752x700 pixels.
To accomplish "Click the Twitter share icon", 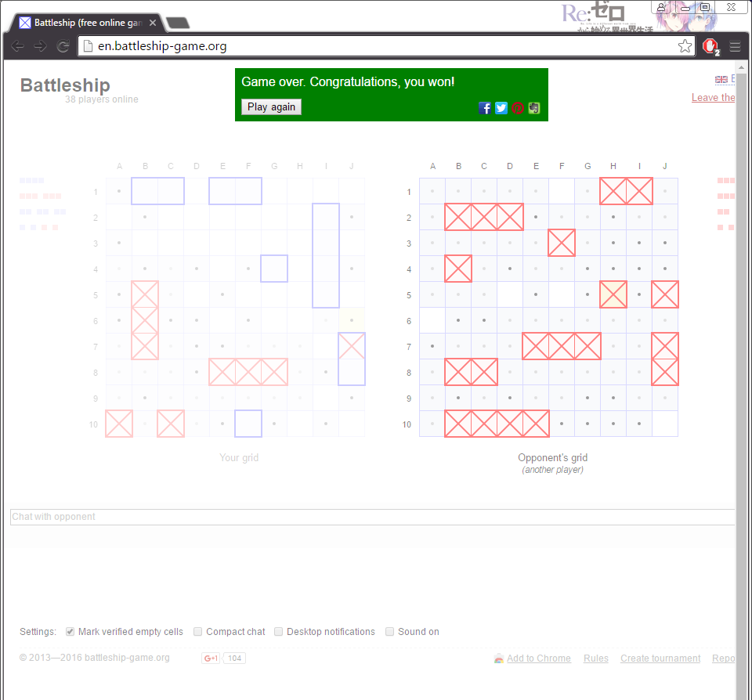I will [x=501, y=108].
